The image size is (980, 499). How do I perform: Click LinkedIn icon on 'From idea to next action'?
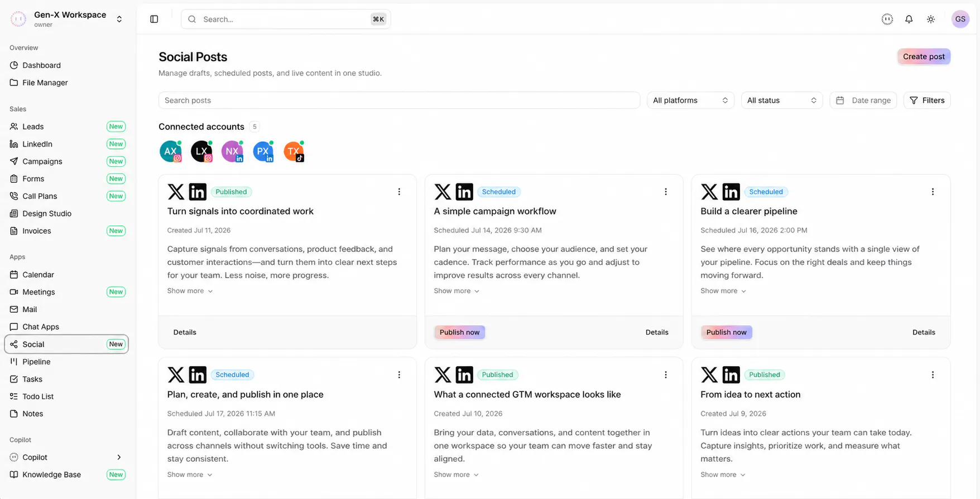click(x=731, y=375)
